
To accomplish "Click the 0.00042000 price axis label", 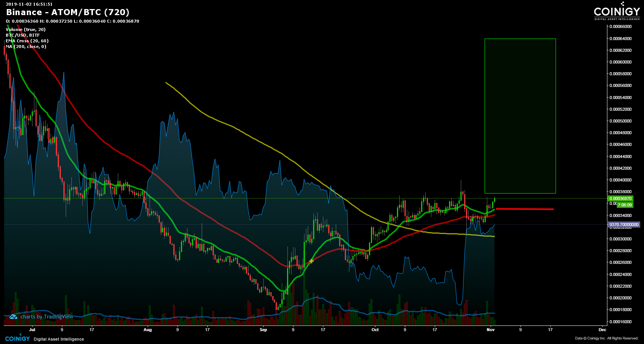I will pos(620,168).
